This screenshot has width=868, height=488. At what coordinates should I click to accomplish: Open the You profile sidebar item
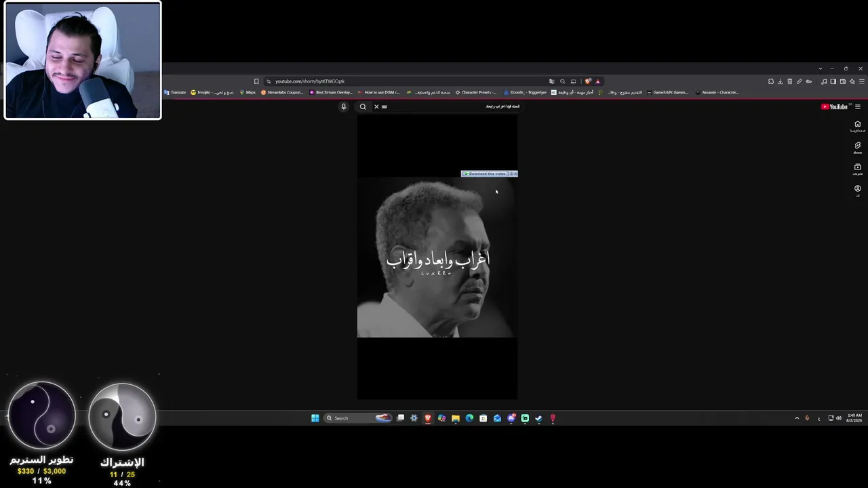[857, 190]
